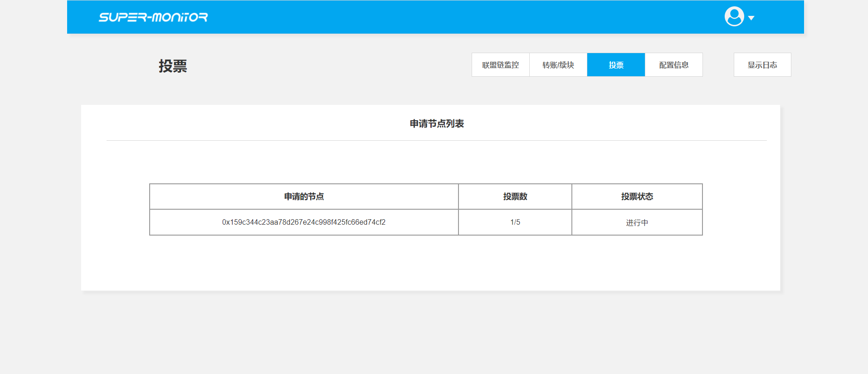Click the user avatar icon

[x=734, y=17]
